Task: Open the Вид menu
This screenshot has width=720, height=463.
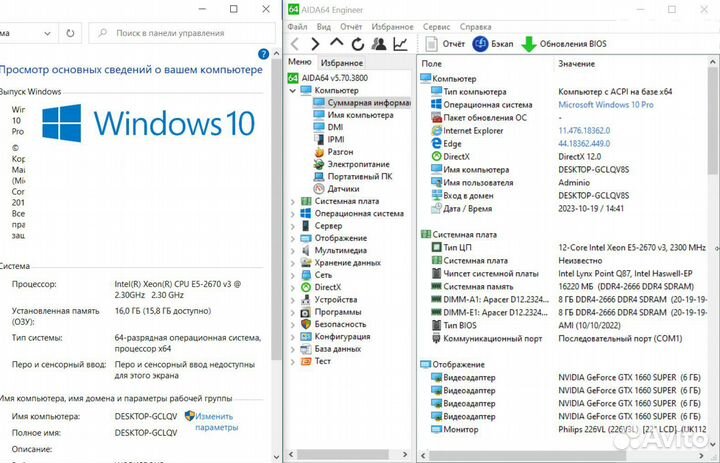Action: (x=324, y=27)
